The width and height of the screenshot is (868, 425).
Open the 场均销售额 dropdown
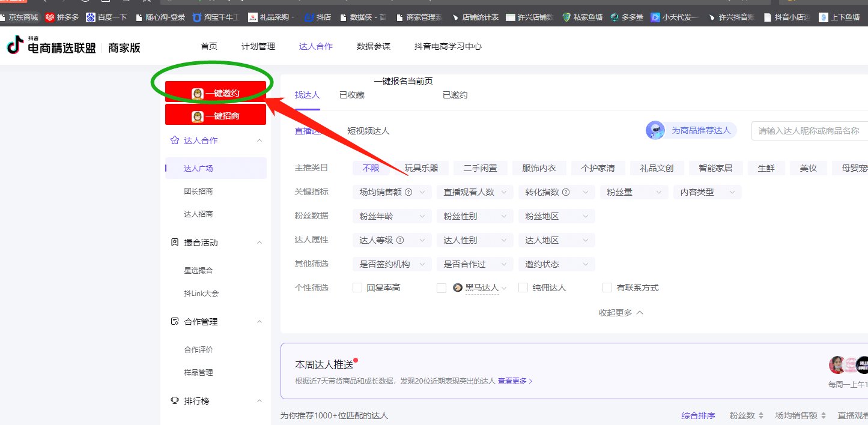point(392,192)
